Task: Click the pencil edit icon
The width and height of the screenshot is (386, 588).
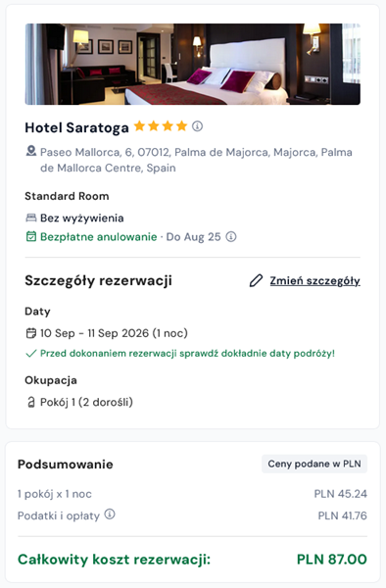Action: [x=257, y=280]
